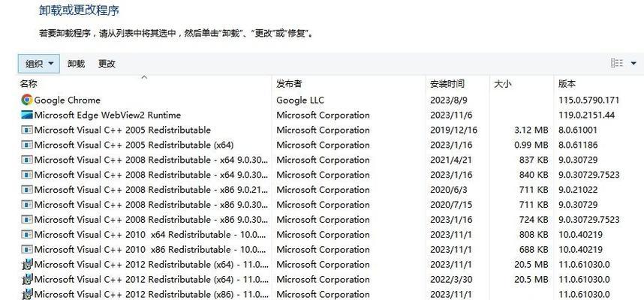The image size is (644, 300).
Task: Click the version 115.0.5790.171
Action: [x=588, y=100]
